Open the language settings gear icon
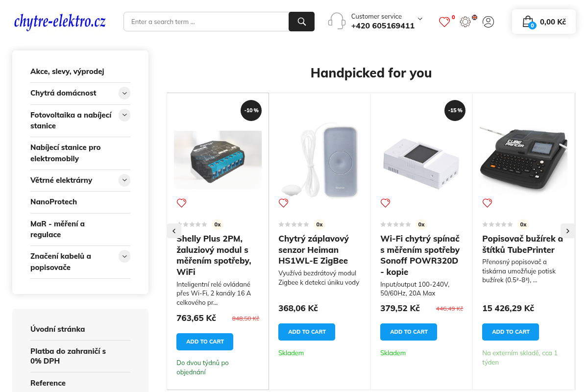Viewport: 588px width, 392px height. pos(465,22)
